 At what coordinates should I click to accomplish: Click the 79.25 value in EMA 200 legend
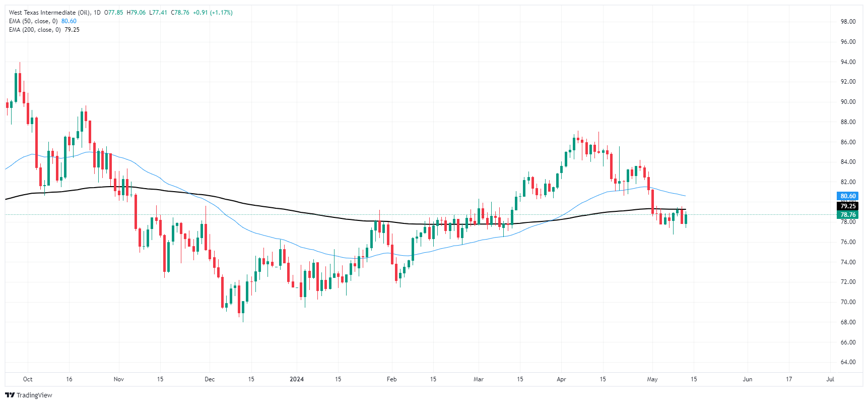(72, 30)
